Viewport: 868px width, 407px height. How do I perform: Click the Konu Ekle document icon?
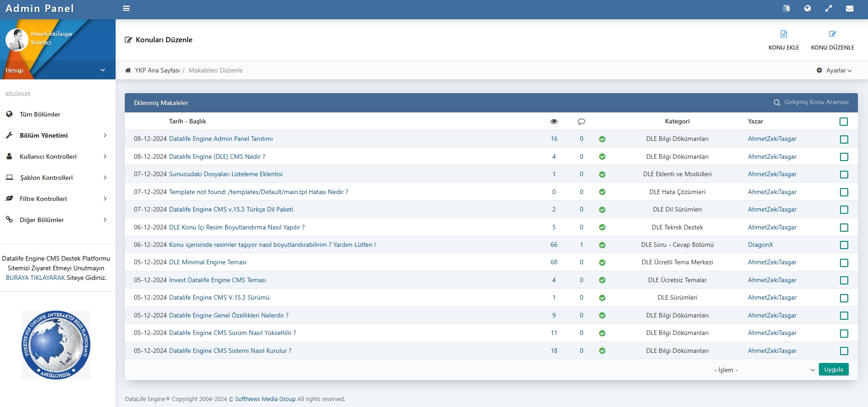(784, 34)
